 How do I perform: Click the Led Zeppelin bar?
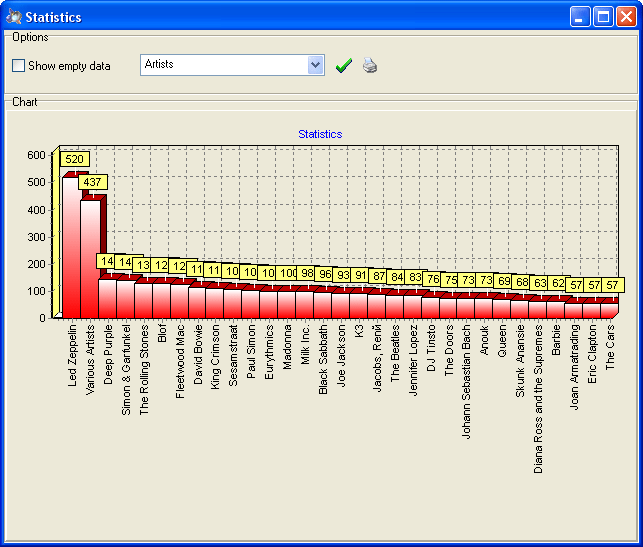coord(71,247)
